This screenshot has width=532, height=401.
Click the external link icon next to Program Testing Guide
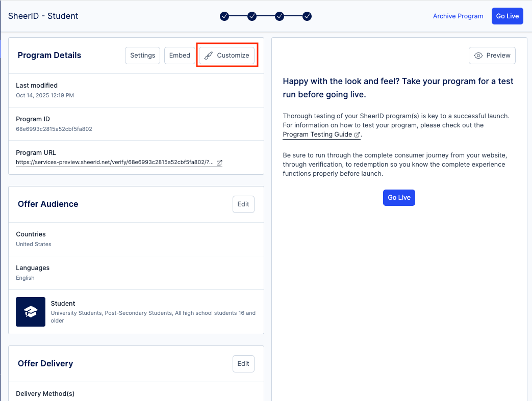(358, 135)
